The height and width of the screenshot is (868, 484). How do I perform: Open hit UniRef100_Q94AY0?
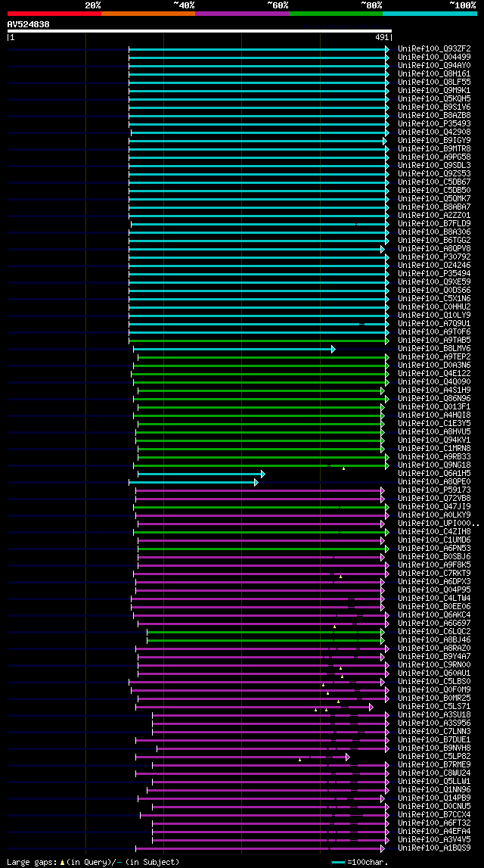pos(434,66)
